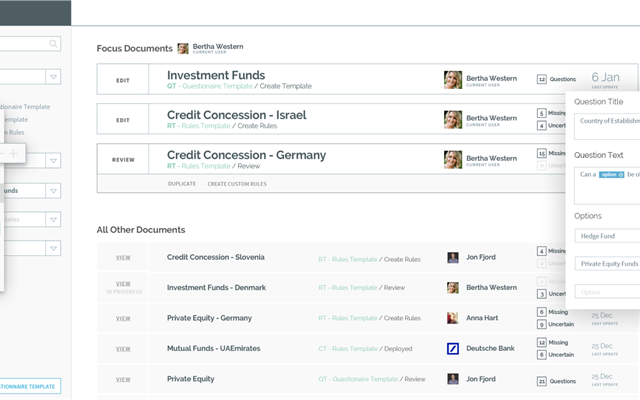The height and width of the screenshot is (400, 640).
Task: Click the 6 Uncertain badge for Mutual Funds - UAEmirates
Action: (542, 355)
